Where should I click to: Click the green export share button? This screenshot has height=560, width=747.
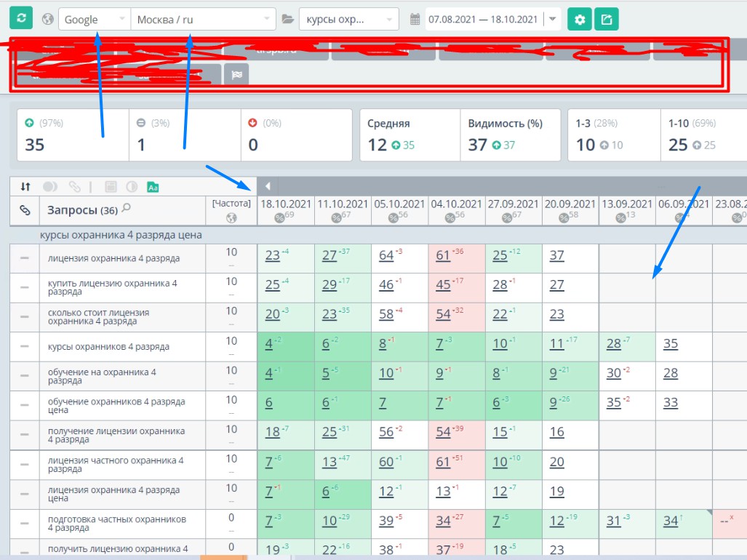pos(607,19)
